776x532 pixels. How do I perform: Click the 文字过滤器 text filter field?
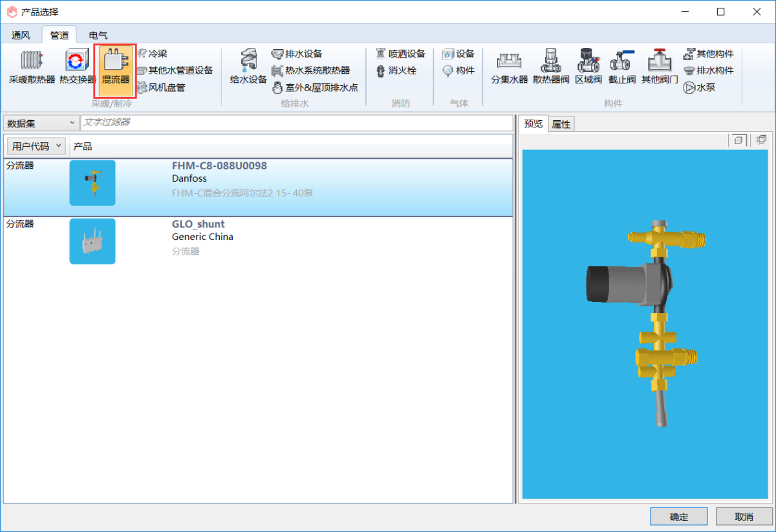coord(296,122)
